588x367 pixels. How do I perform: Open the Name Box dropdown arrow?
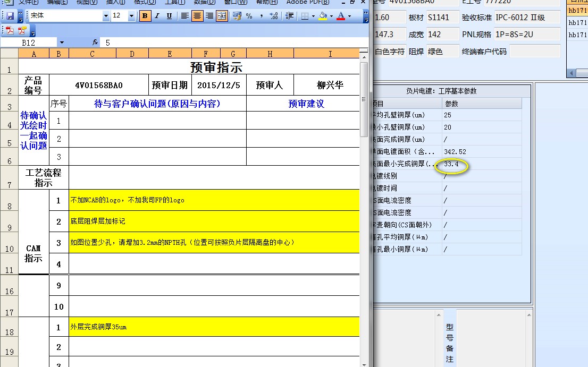coord(62,42)
